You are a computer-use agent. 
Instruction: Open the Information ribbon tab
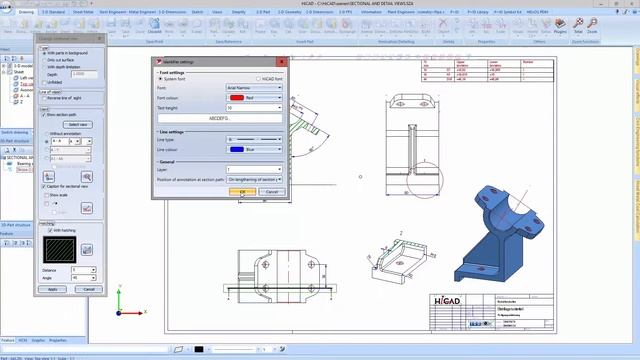tap(371, 12)
